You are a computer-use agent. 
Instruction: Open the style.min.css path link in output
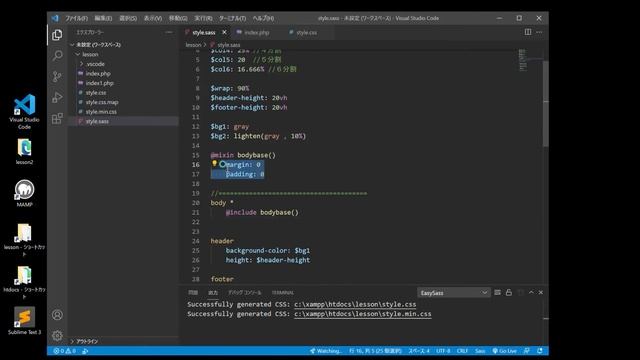[x=362, y=314]
